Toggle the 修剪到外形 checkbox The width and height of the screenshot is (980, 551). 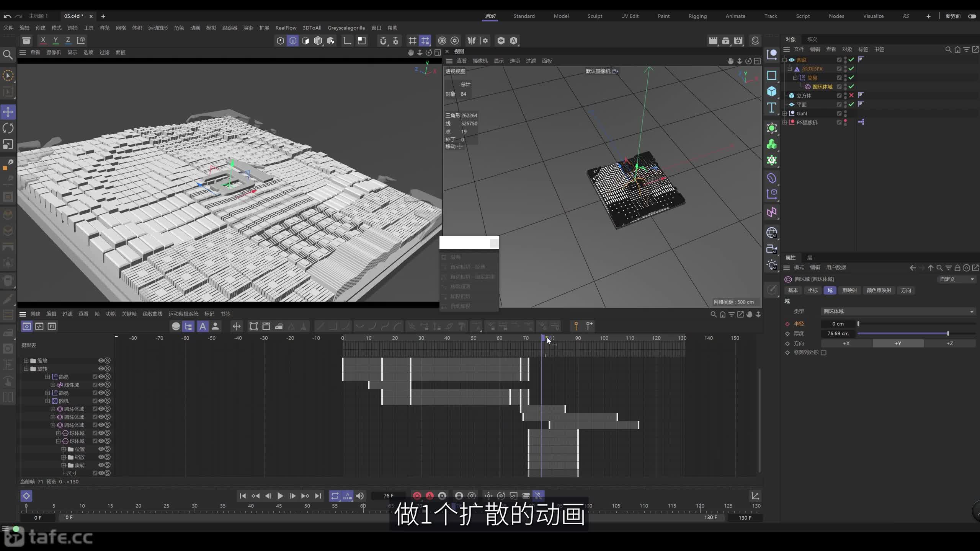pos(824,352)
